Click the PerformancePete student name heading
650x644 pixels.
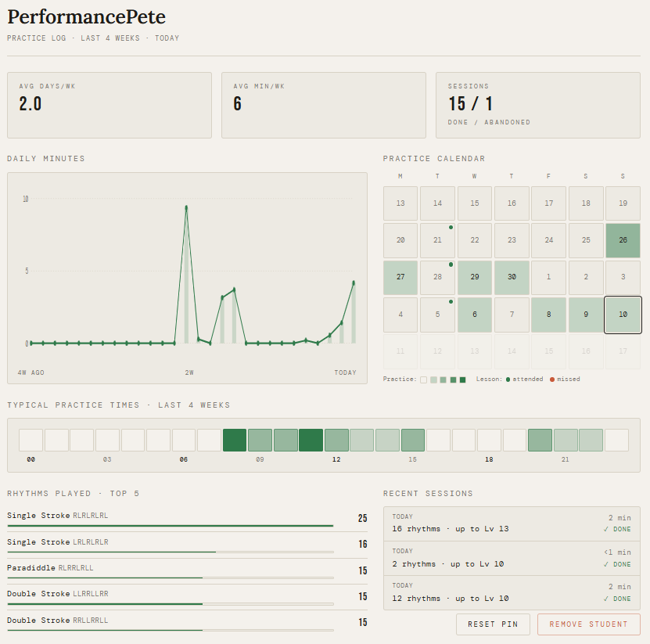click(86, 17)
